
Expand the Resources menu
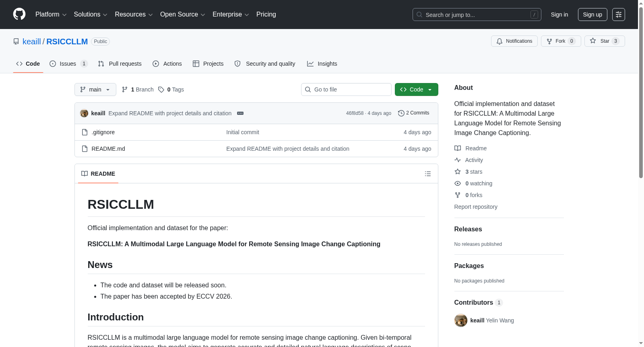click(134, 15)
